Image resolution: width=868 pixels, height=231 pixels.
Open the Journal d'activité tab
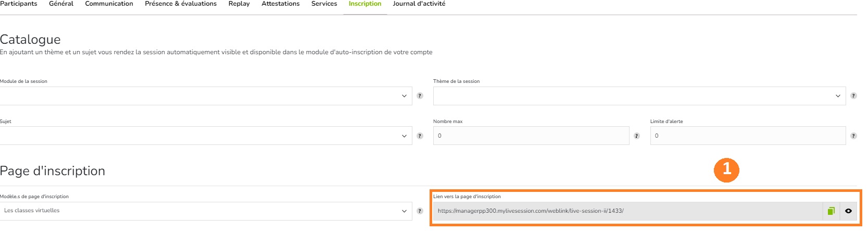(x=419, y=4)
